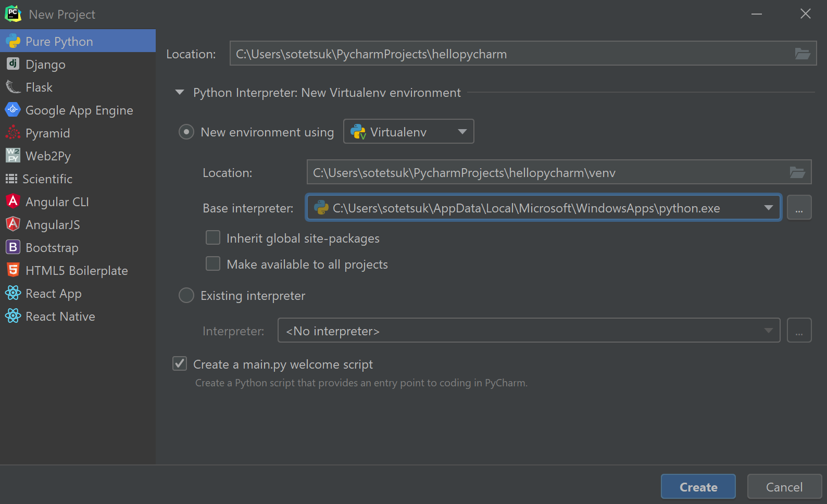827x504 pixels.
Task: Click the React App atom icon
Action: pos(13,293)
